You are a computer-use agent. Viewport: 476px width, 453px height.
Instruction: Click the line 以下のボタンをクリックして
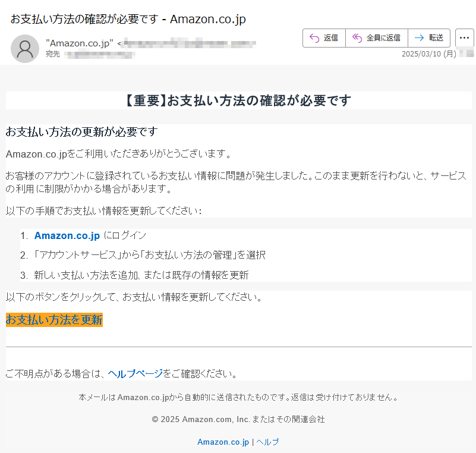click(x=134, y=297)
